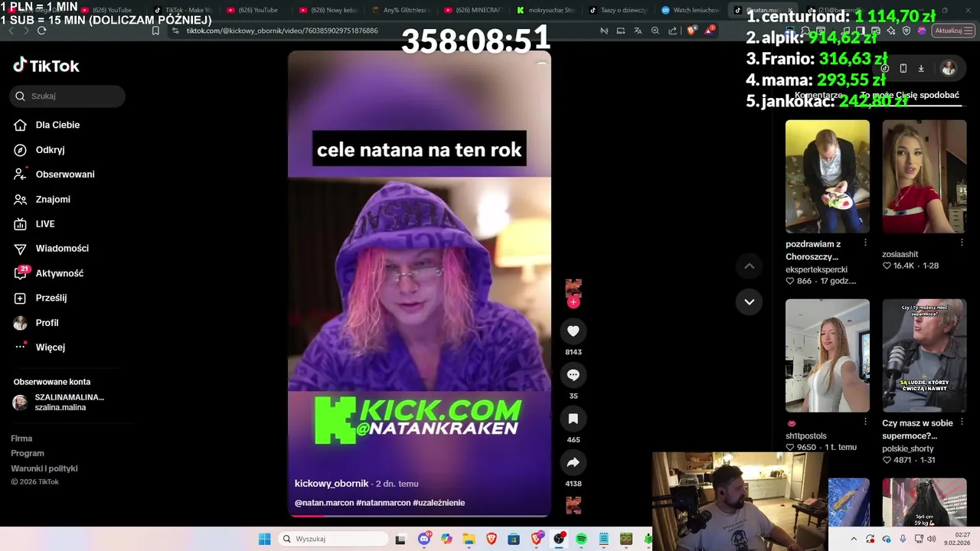
Task: Open options for sh1tpostols video
Action: click(865, 422)
